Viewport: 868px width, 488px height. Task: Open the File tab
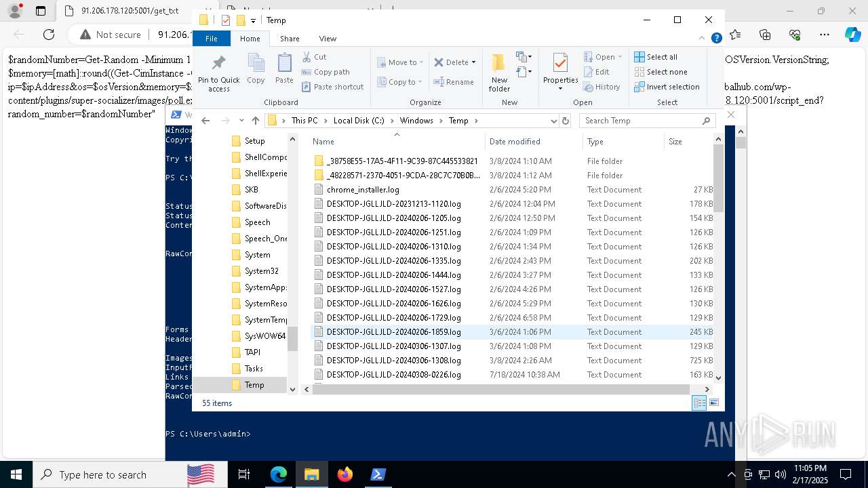[x=212, y=39]
